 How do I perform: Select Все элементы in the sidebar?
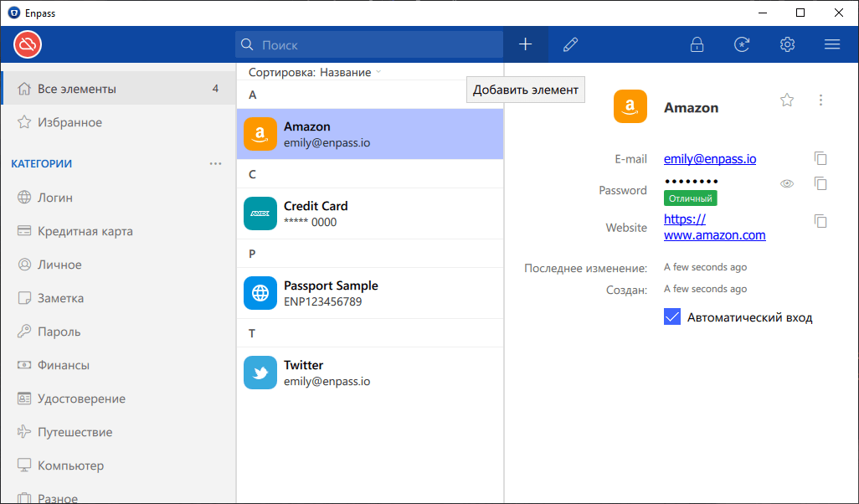tap(118, 88)
